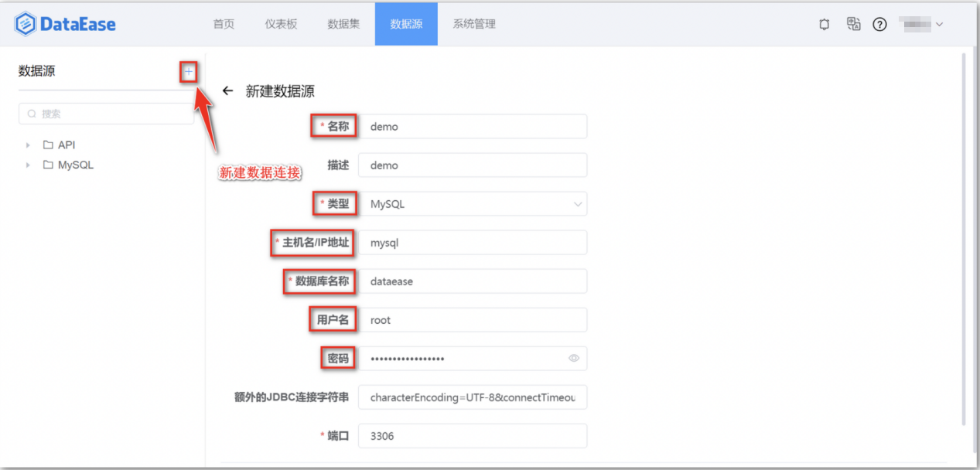Expand the MySQL tree node
980x470 pixels.
tap(29, 165)
